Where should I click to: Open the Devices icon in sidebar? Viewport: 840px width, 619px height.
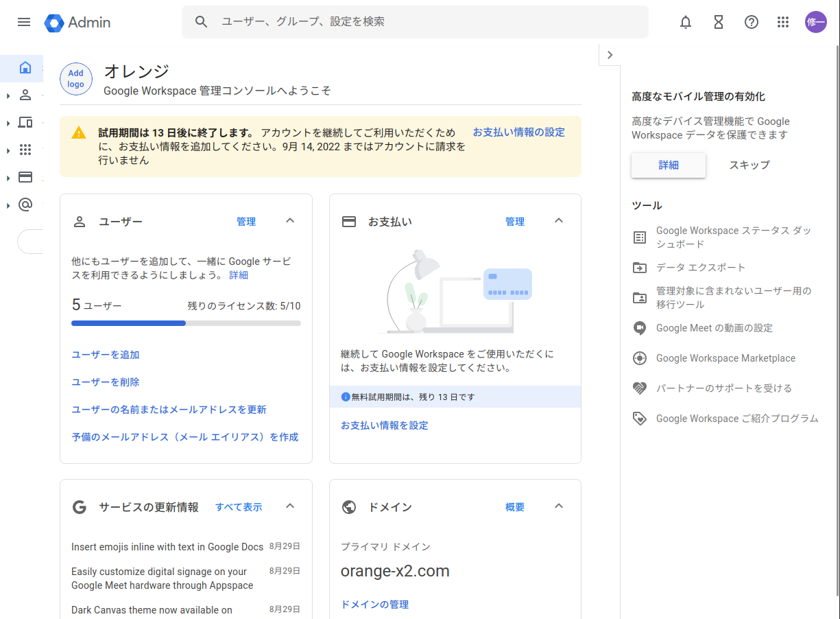(25, 123)
